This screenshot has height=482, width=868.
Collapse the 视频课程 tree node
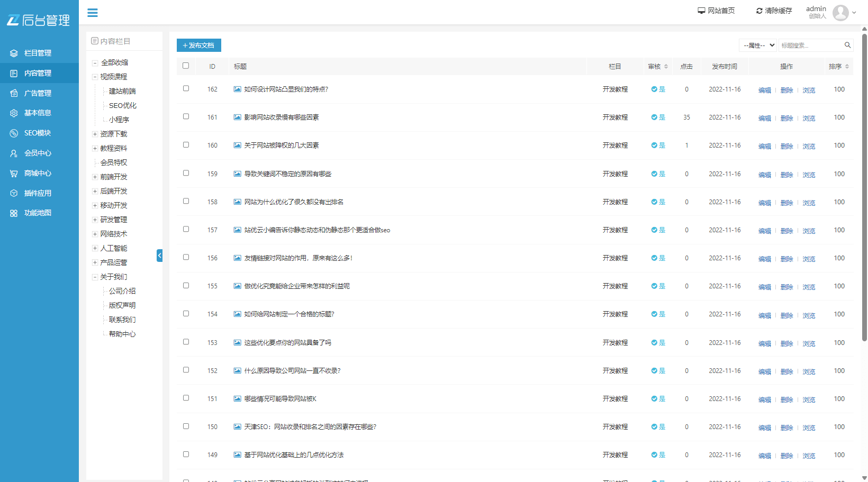pyautogui.click(x=94, y=77)
